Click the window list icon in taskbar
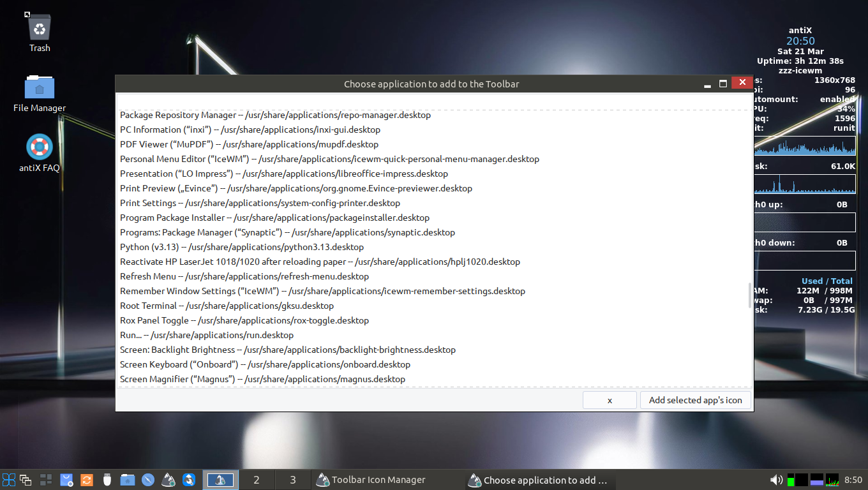This screenshot has height=490, width=868. click(26, 480)
